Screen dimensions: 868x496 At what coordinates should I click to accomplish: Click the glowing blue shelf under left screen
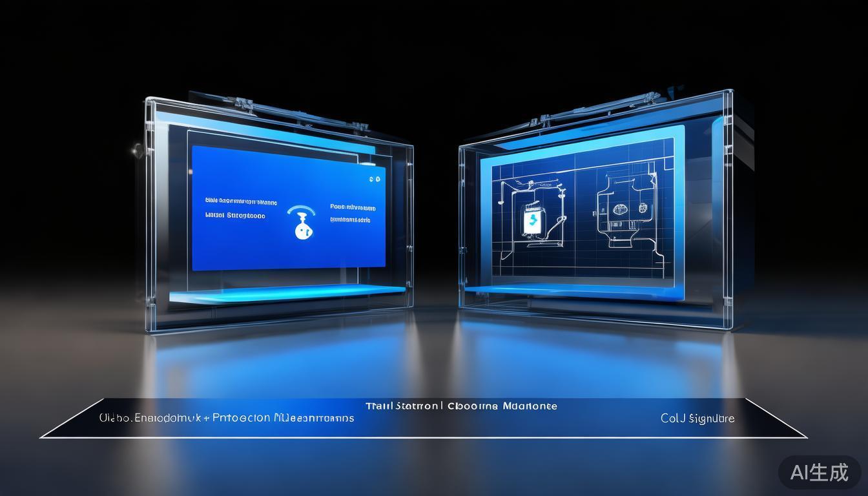click(278, 293)
